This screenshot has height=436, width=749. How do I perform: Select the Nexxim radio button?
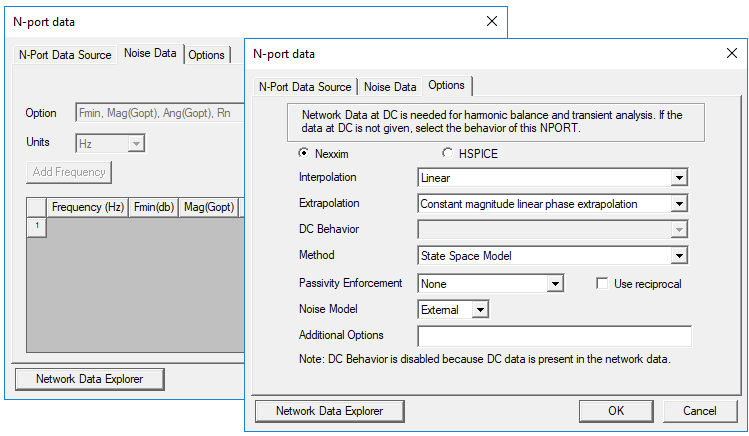303,153
